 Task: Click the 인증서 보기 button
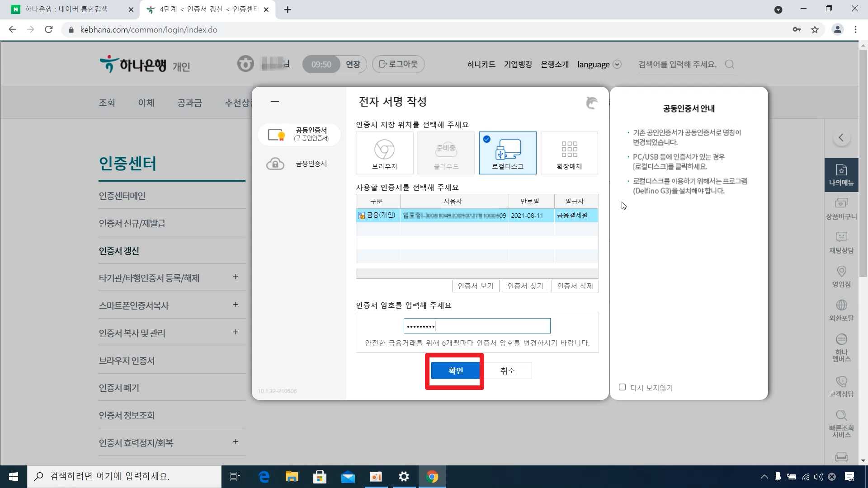click(475, 286)
